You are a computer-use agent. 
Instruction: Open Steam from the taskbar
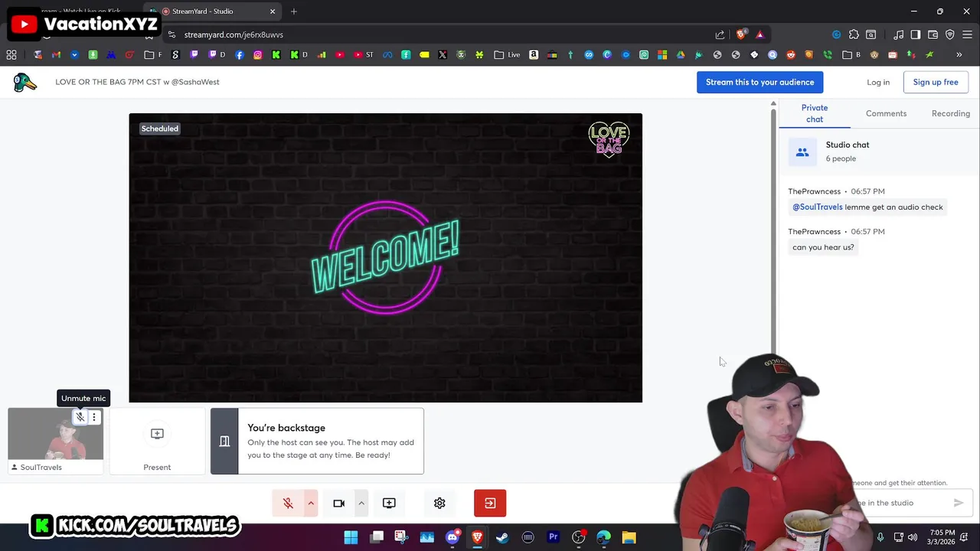[x=502, y=537]
